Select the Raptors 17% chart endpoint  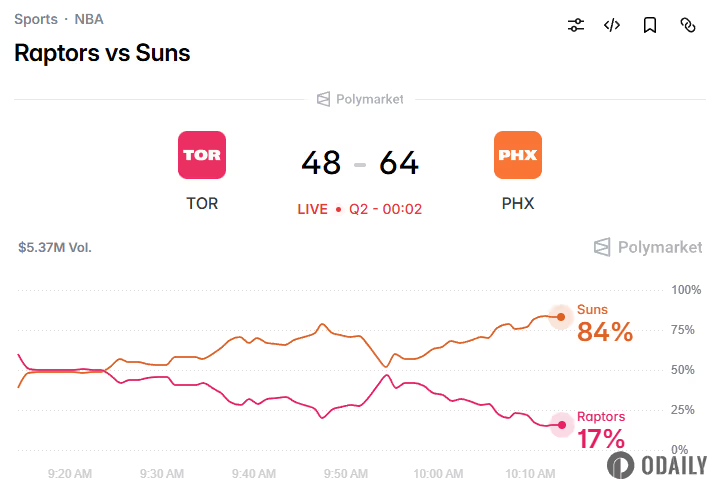[x=562, y=425]
